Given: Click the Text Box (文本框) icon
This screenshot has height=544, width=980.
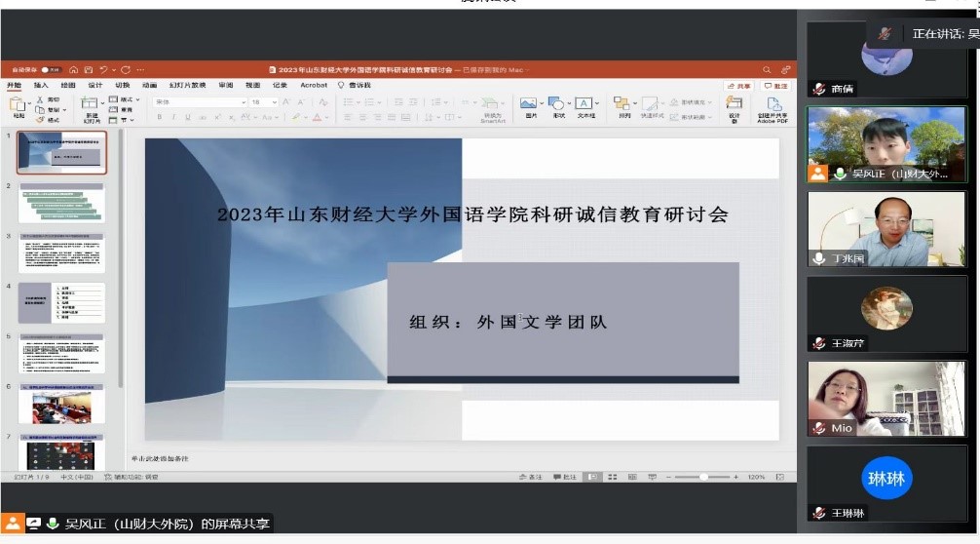Looking at the screenshot, I should coord(585,103).
